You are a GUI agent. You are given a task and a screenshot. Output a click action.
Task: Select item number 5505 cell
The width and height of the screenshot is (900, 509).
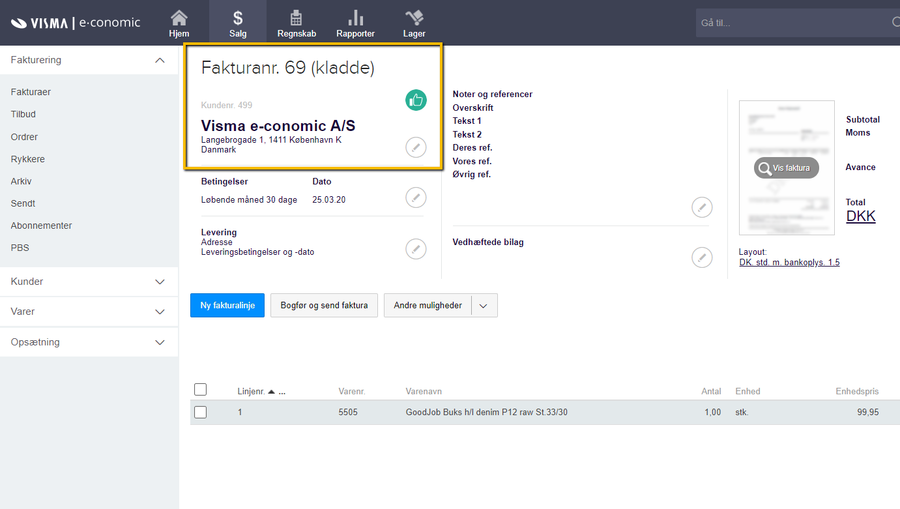coord(348,412)
